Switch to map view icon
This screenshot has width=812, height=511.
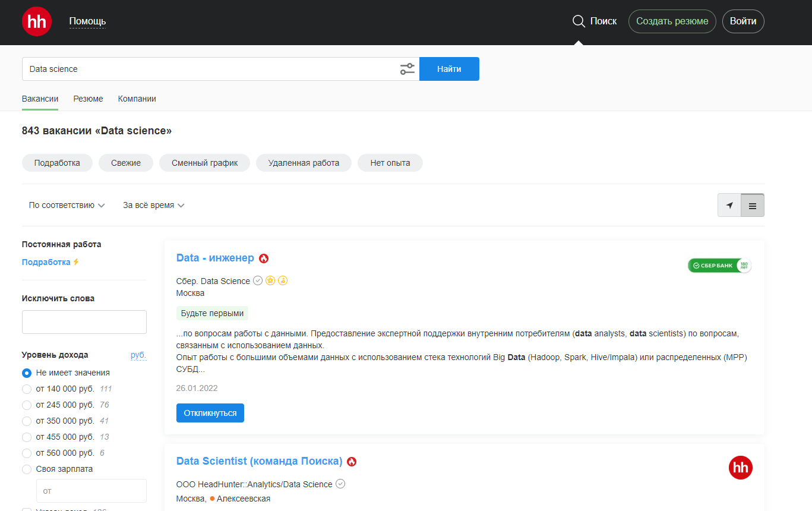coord(729,206)
